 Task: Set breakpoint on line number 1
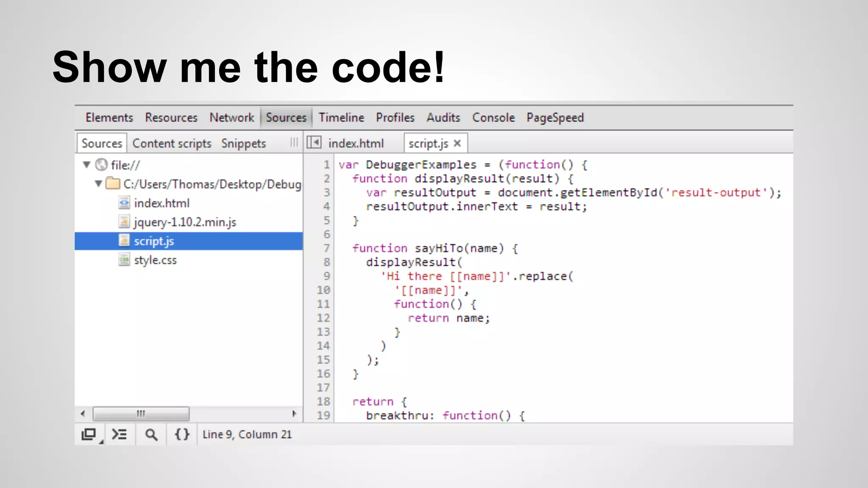[326, 164]
